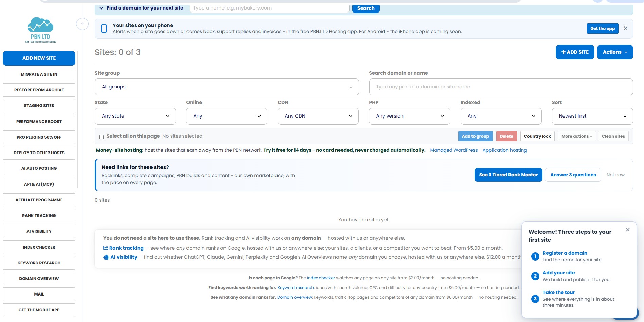Open Rank Tracking in the sidebar
644x322 pixels.
coord(39,216)
